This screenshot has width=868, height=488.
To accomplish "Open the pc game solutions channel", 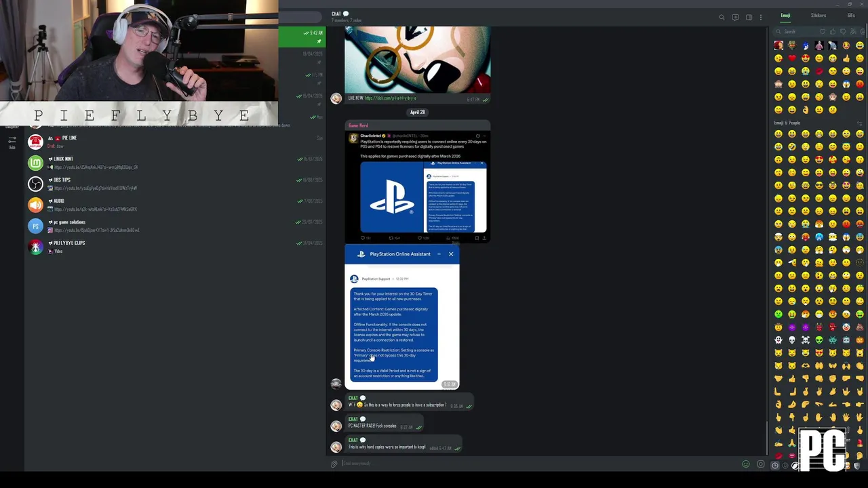I will [176, 226].
